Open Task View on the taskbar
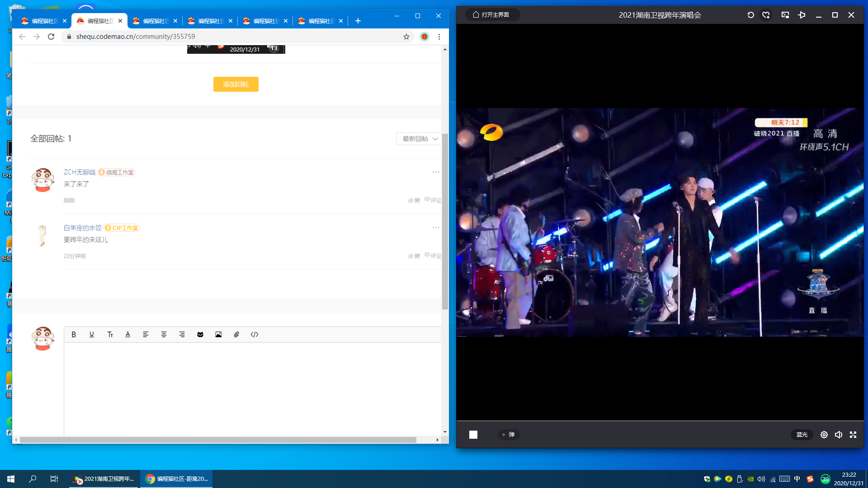 click(54, 479)
